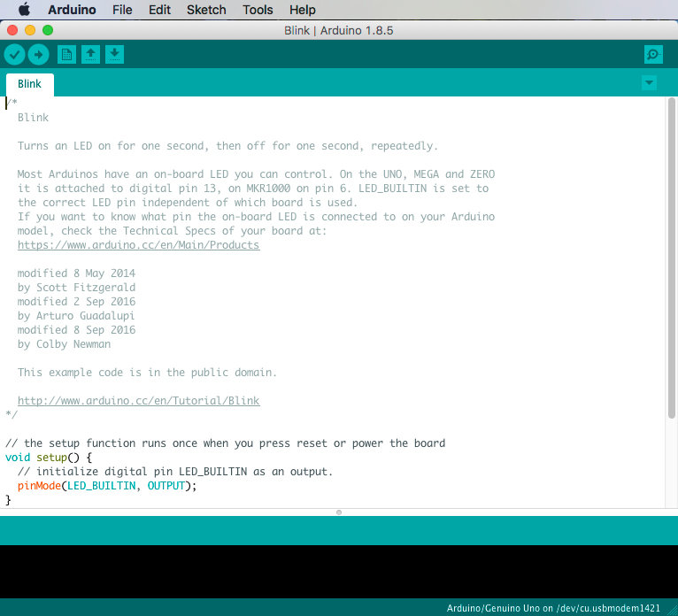Expand the tab options dropdown arrow
The width and height of the screenshot is (678, 616).
[x=649, y=82]
